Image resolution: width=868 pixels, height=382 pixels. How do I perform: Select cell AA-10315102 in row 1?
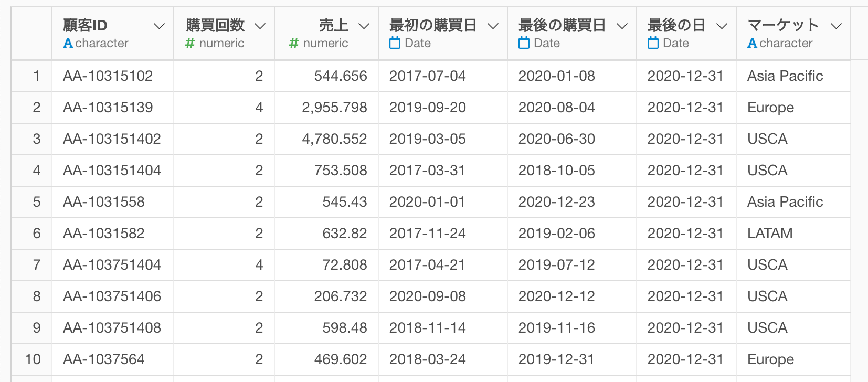pyautogui.click(x=108, y=76)
